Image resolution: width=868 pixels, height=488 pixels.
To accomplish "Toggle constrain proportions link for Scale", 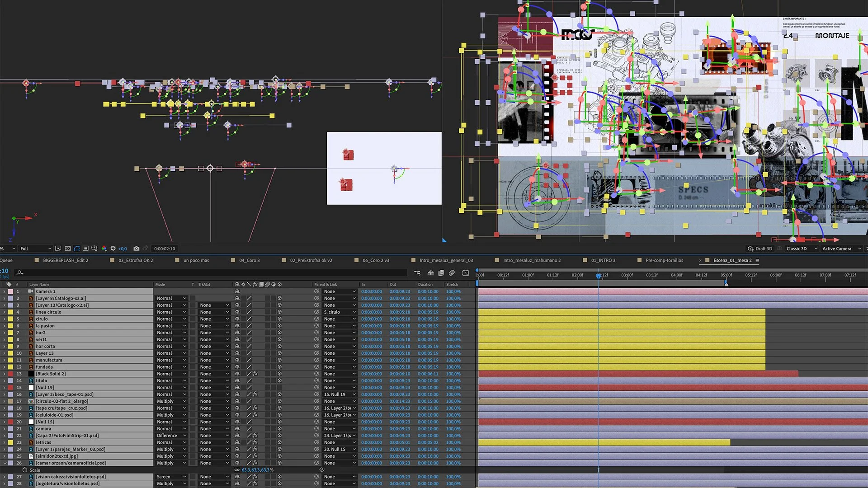I will coord(237,470).
